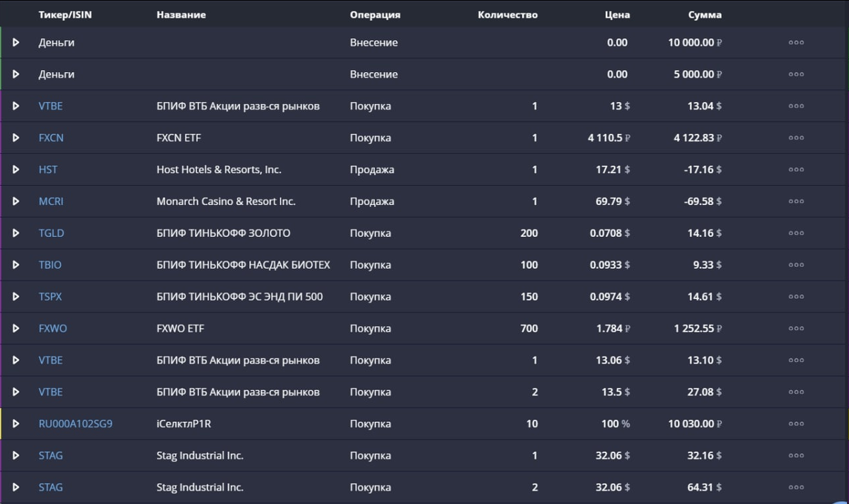
Task: Open STAG ticker link in 32.16 $ row
Action: 50,456
